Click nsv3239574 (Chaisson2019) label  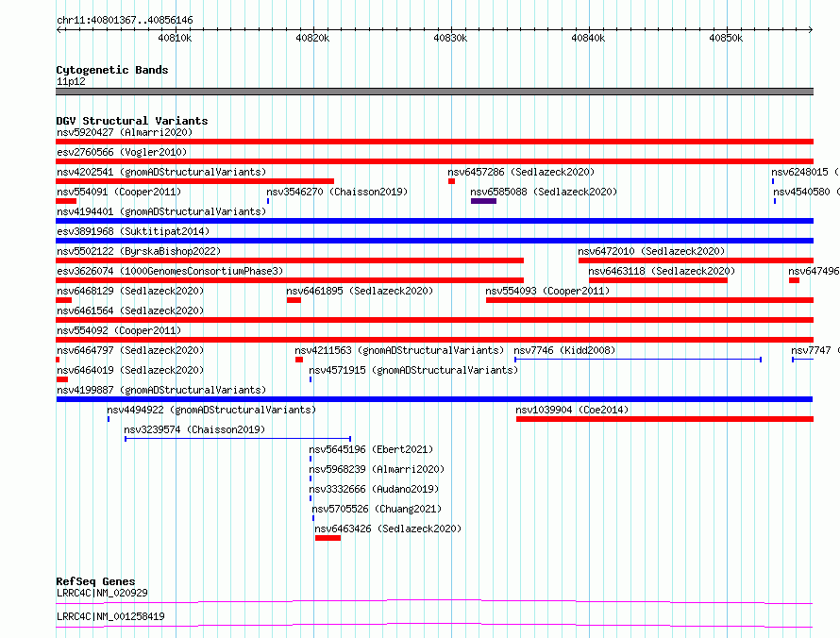click(x=194, y=429)
